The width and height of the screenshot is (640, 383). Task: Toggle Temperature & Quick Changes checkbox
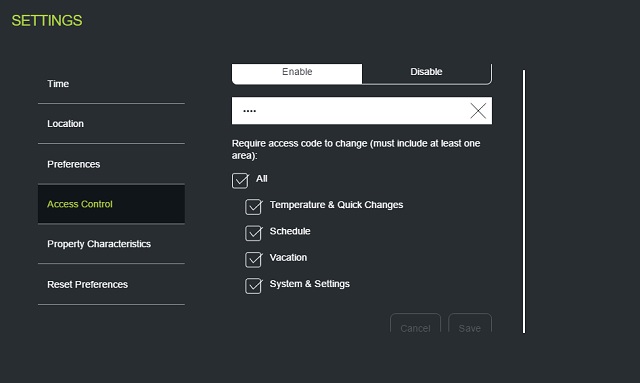[x=253, y=207]
